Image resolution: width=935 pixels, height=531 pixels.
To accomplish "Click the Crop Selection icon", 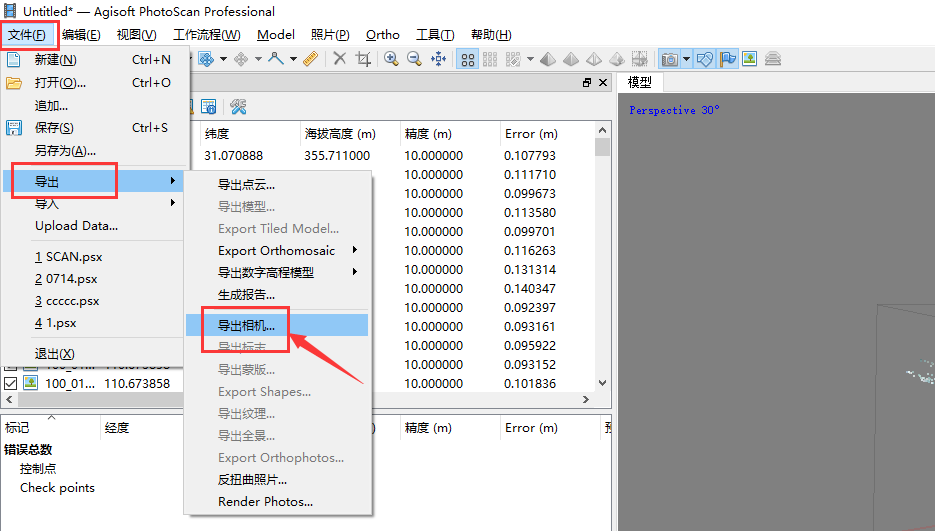I will [x=363, y=59].
